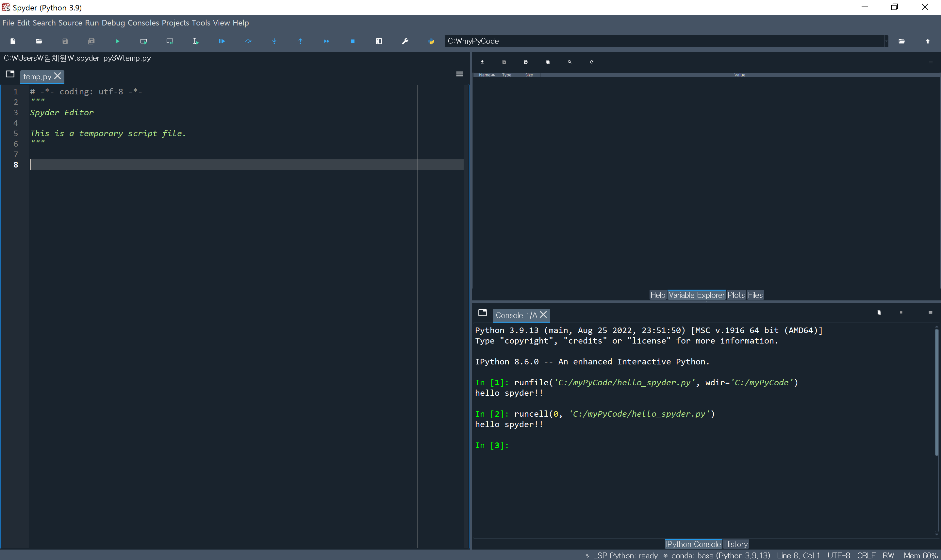Click the Run current cell icon
The image size is (941, 560).
click(143, 41)
